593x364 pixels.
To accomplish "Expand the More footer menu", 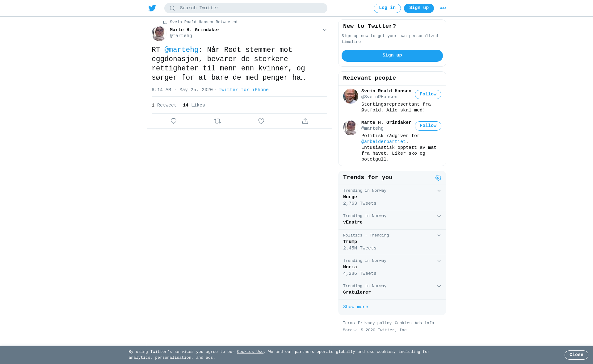I will coord(350,330).
